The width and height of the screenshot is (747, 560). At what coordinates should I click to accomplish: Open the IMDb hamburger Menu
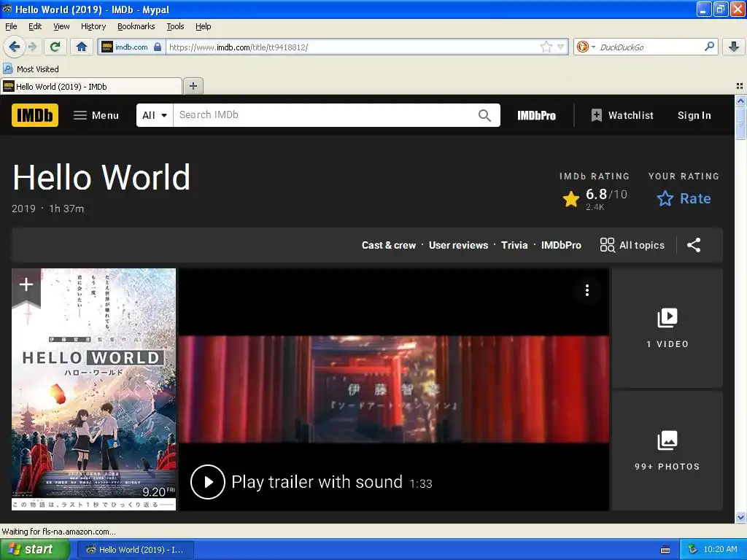(x=96, y=115)
